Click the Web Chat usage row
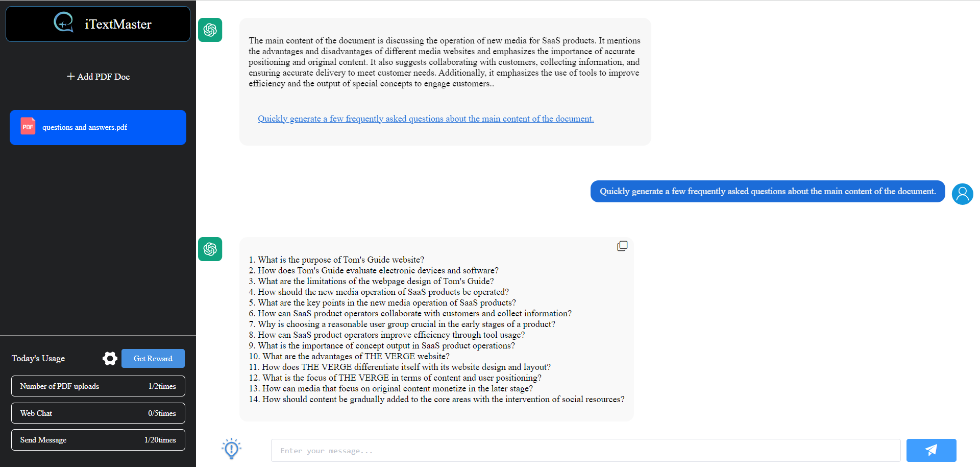980x467 pixels. pos(97,413)
